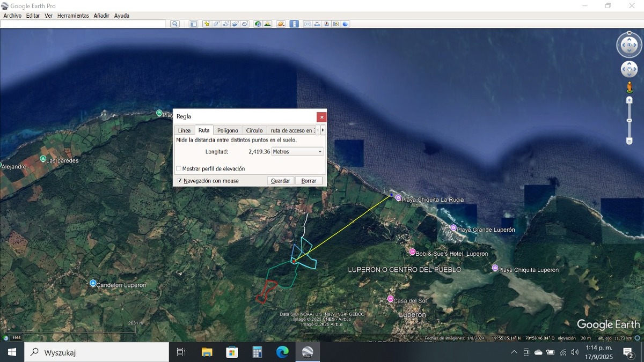Open the Ayuda menu
The image size is (644, 362).
point(121,16)
